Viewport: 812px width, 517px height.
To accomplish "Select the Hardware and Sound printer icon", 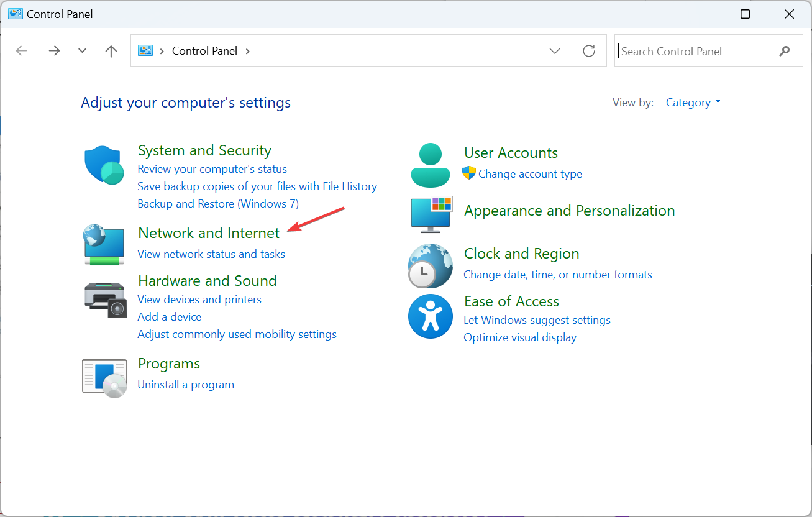I will pyautogui.click(x=104, y=300).
